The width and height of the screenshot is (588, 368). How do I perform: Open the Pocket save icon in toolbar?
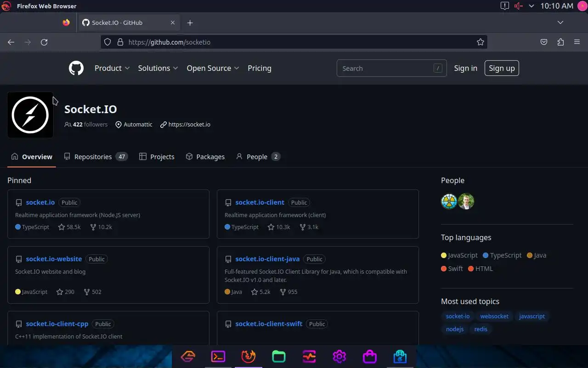tap(544, 42)
